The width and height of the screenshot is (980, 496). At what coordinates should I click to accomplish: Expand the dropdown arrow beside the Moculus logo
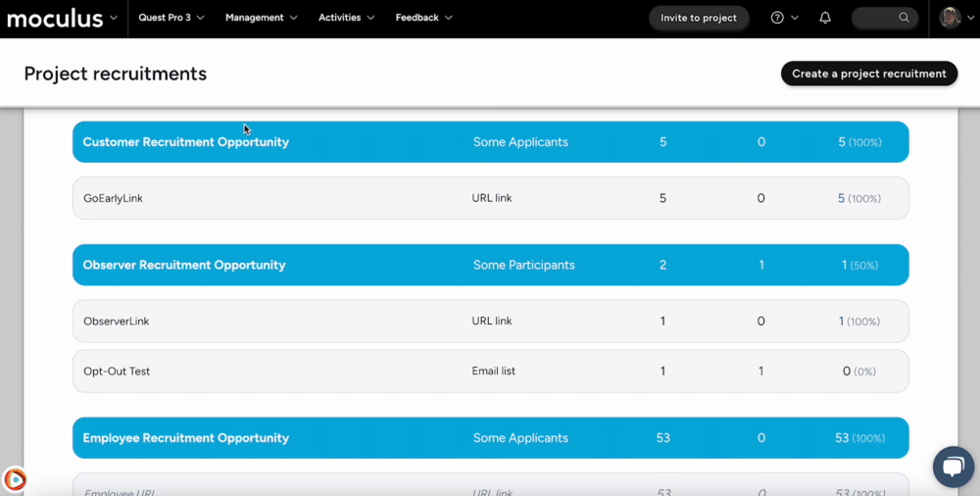[115, 18]
